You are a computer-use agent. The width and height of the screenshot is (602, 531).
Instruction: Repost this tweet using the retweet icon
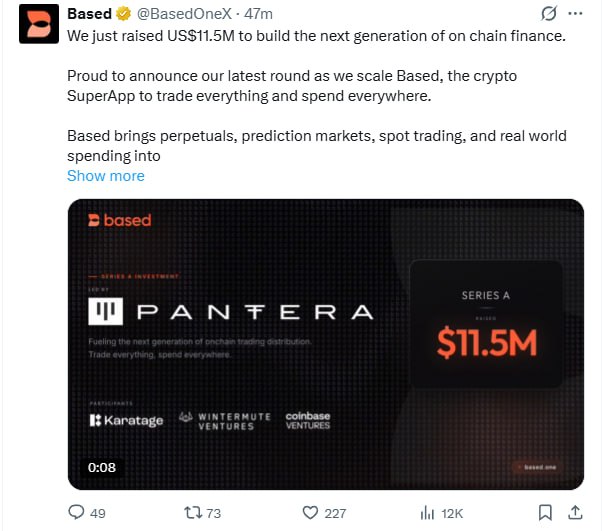click(185, 512)
